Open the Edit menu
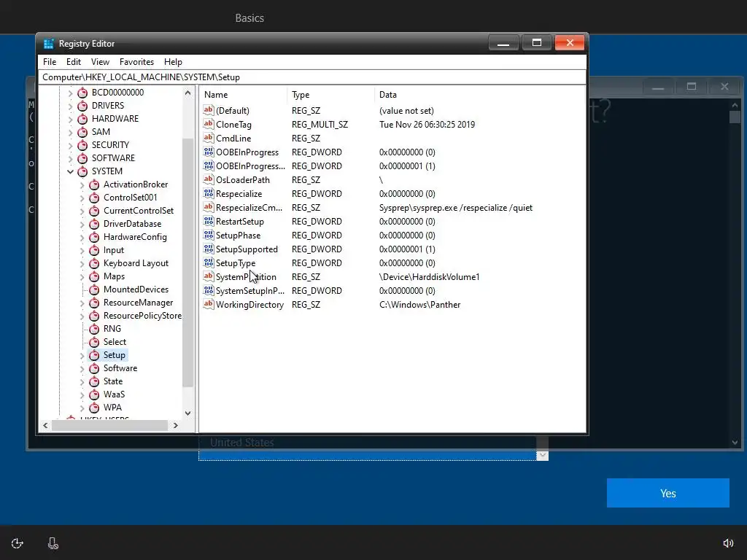This screenshot has height=560, width=747. (74, 62)
